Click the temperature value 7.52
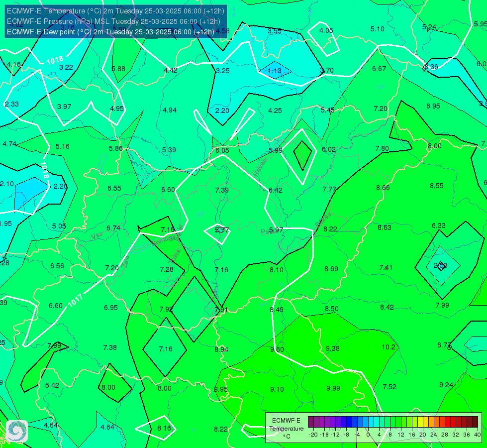487x448 pixels. click(390, 387)
